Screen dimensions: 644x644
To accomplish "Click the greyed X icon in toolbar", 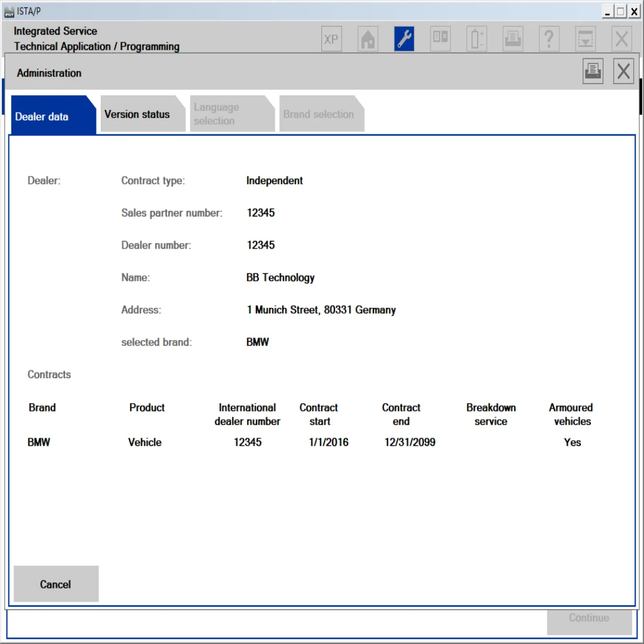I will [621, 39].
